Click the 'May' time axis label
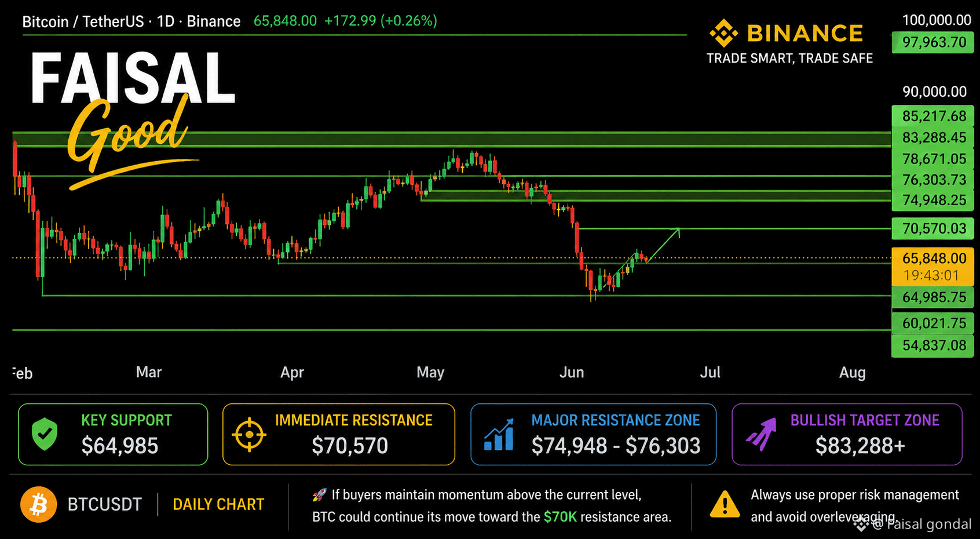The width and height of the screenshot is (980, 539). tap(430, 373)
